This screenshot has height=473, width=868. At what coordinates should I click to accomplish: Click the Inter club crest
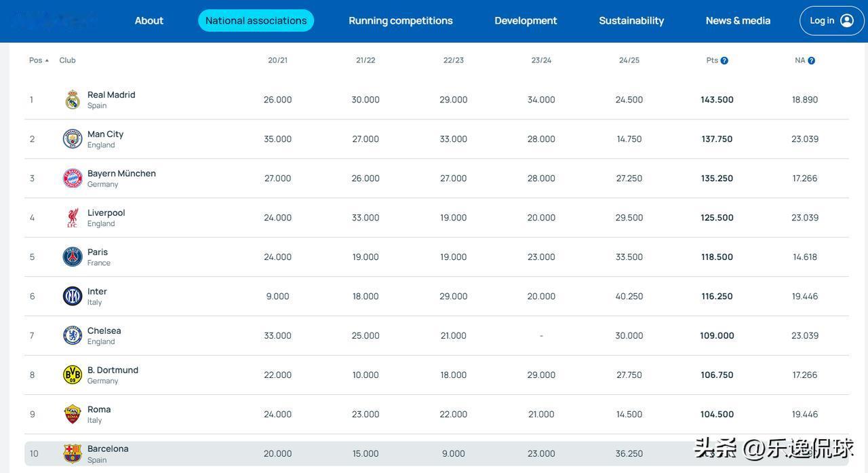[73, 297]
